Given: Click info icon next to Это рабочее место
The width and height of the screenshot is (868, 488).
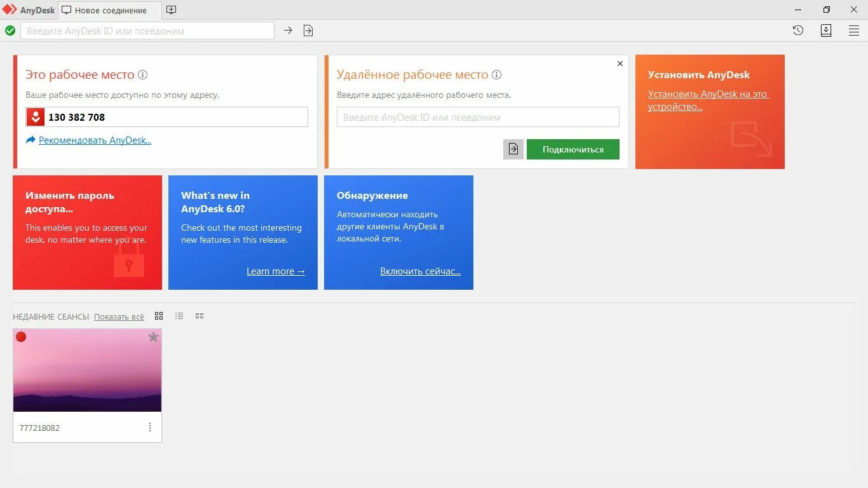Looking at the screenshot, I should point(143,75).
